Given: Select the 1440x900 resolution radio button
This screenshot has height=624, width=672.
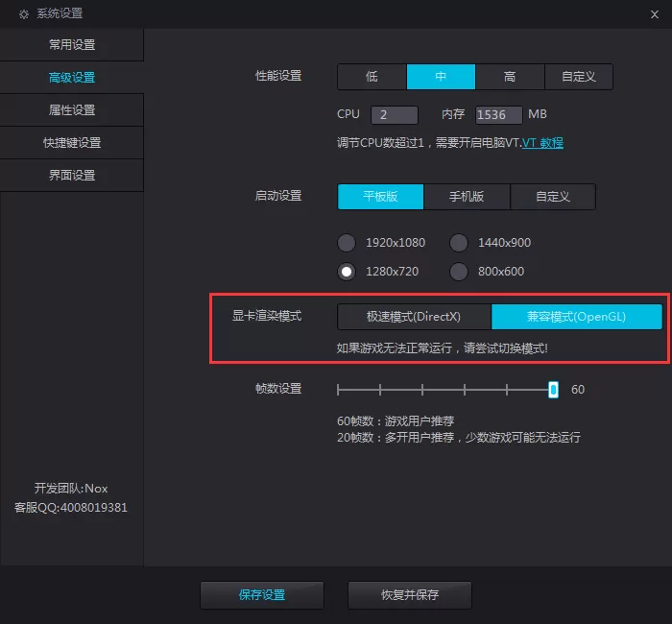Looking at the screenshot, I should (x=459, y=243).
